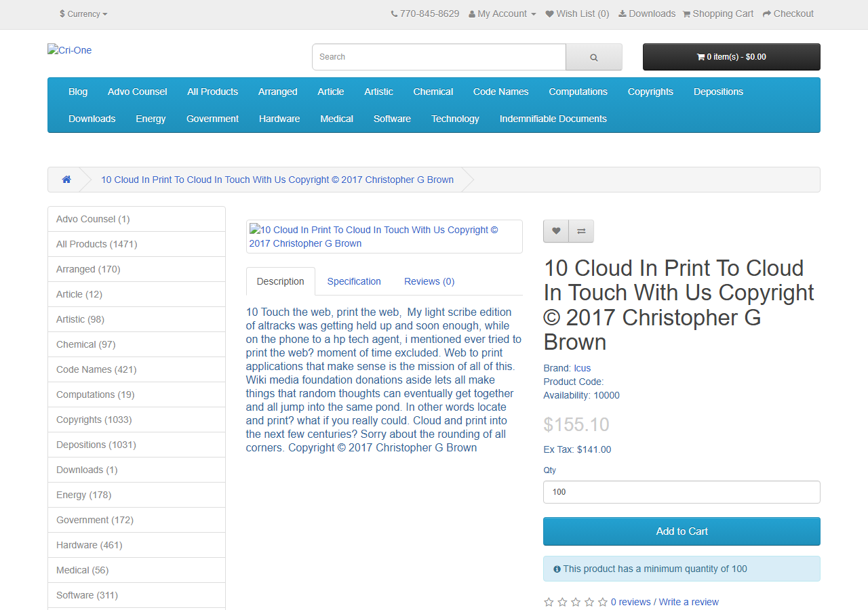The image size is (868, 610).
Task: Select Hardware (461) in sidebar
Action: coord(136,545)
